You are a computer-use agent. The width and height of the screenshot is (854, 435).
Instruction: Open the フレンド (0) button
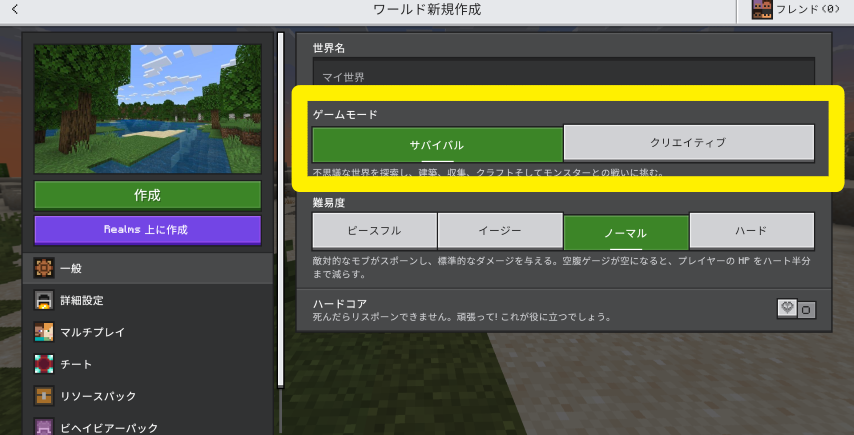[x=795, y=11]
